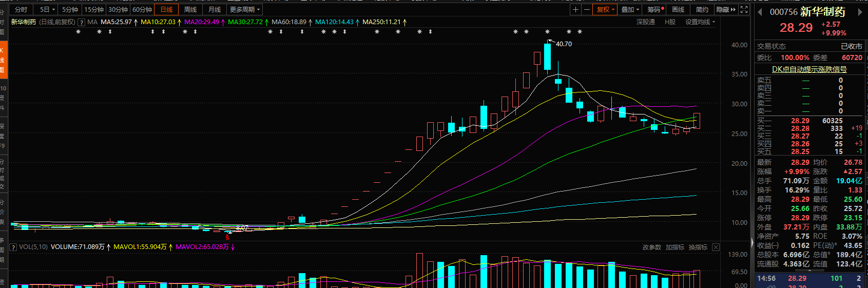Click MAVOL2:65.028万 volume average label

(202, 247)
